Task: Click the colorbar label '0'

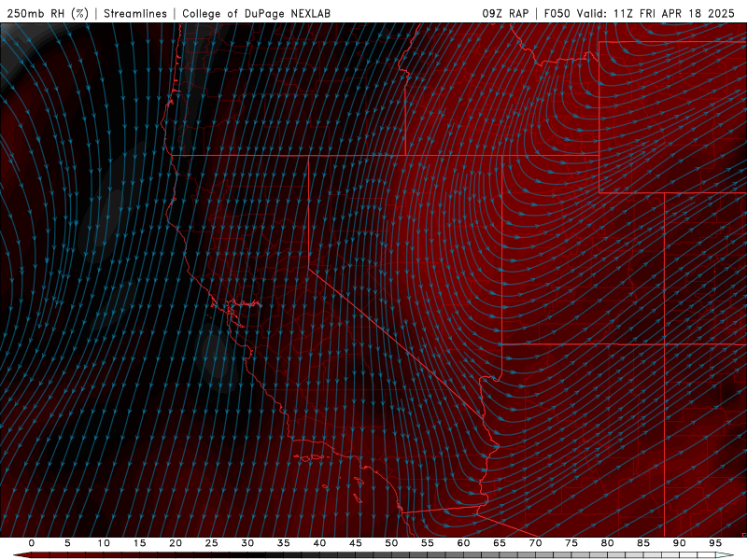Action: click(x=32, y=543)
